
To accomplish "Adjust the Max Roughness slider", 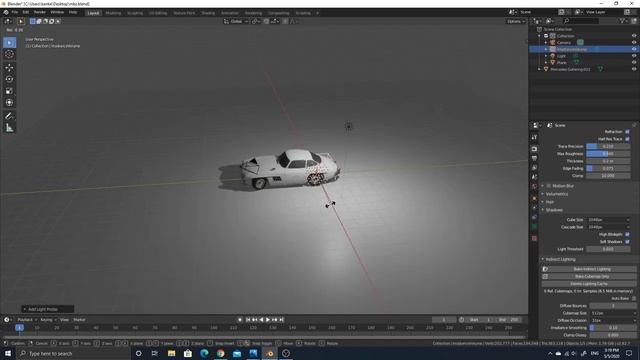I will [x=608, y=153].
